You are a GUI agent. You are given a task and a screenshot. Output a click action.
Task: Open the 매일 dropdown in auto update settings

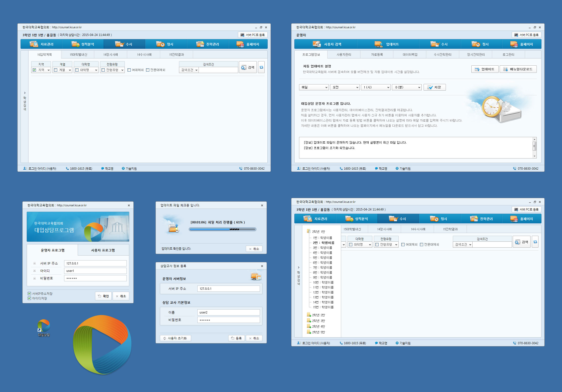(314, 87)
